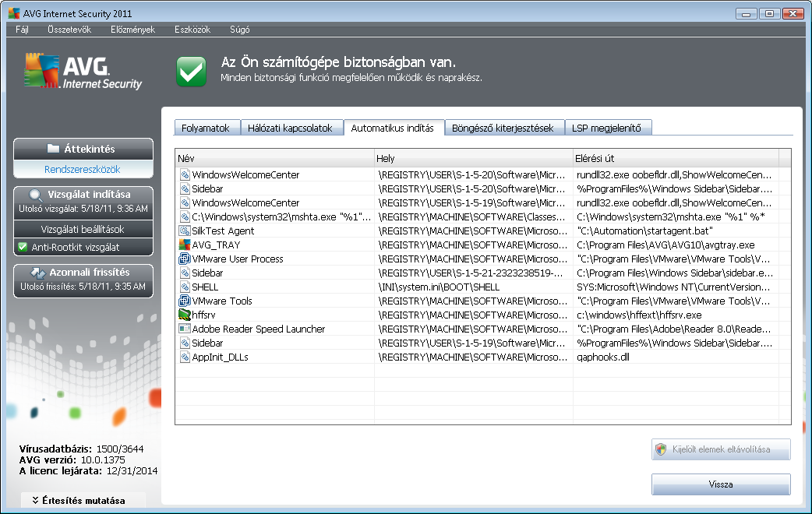Click the AVG Internet Security logo
Viewport: 812px width, 514px height.
tap(83, 72)
